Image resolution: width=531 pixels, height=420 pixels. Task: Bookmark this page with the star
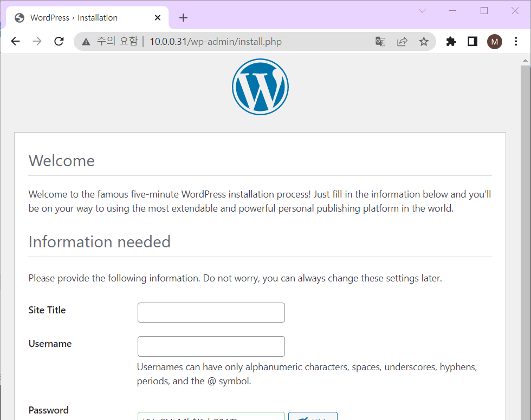[x=424, y=42]
